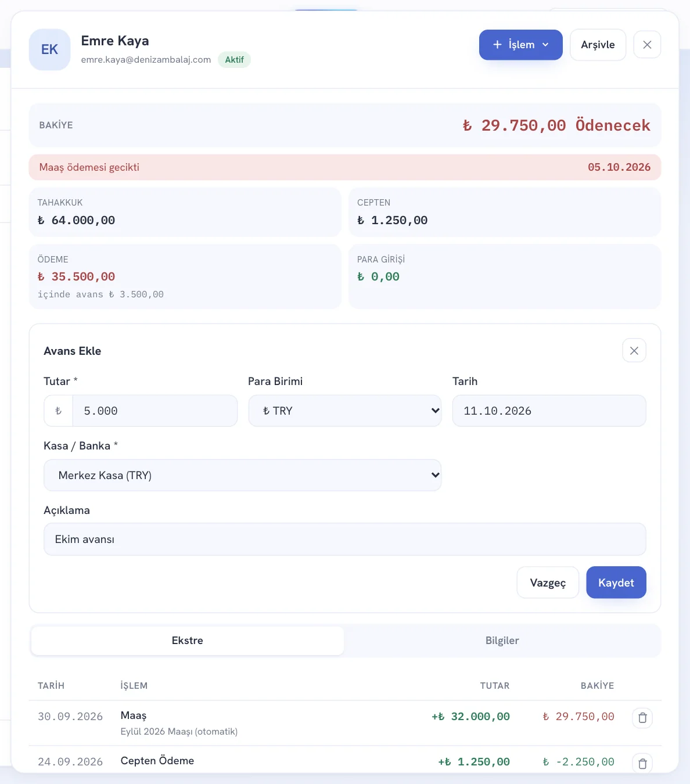
Task: Click the balance ₺ 29.750,00 Ödenecek
Action: coord(556,125)
